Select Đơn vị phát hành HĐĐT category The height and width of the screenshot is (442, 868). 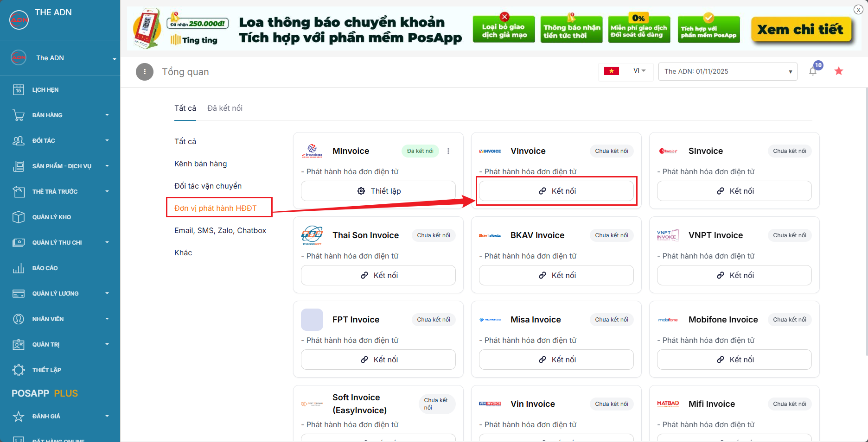click(216, 208)
